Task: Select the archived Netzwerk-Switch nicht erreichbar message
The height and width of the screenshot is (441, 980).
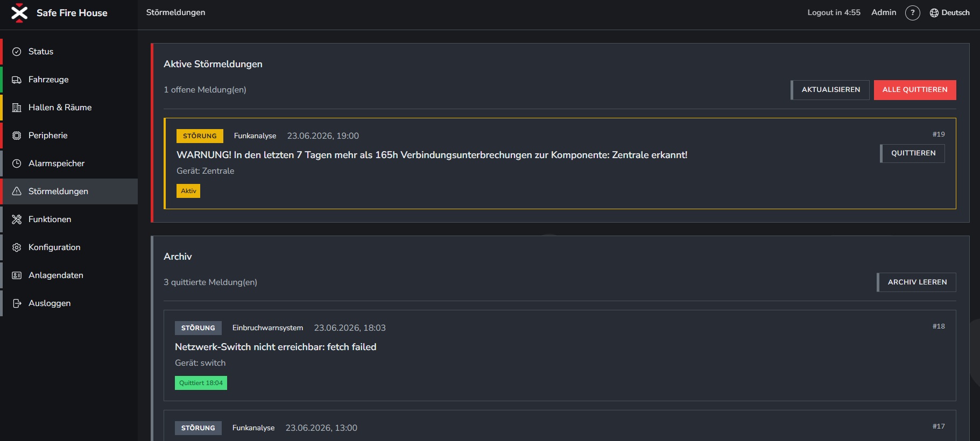Action: [x=560, y=355]
